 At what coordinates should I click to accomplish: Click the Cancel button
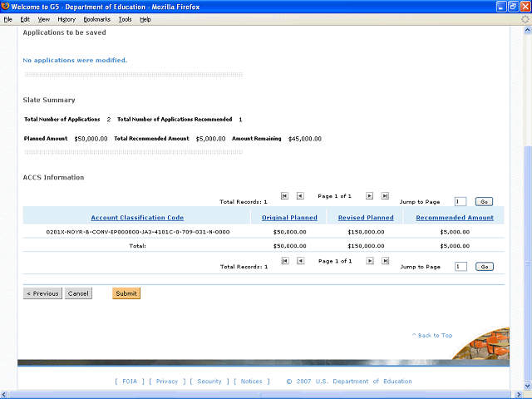(78, 293)
